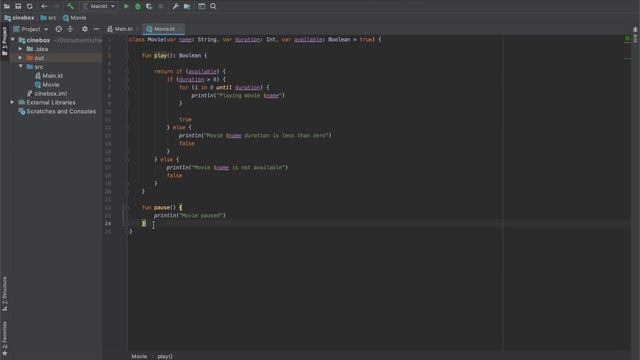Select the .idea folder in project tree
Viewport: 640px width, 360px height.
[x=37, y=49]
